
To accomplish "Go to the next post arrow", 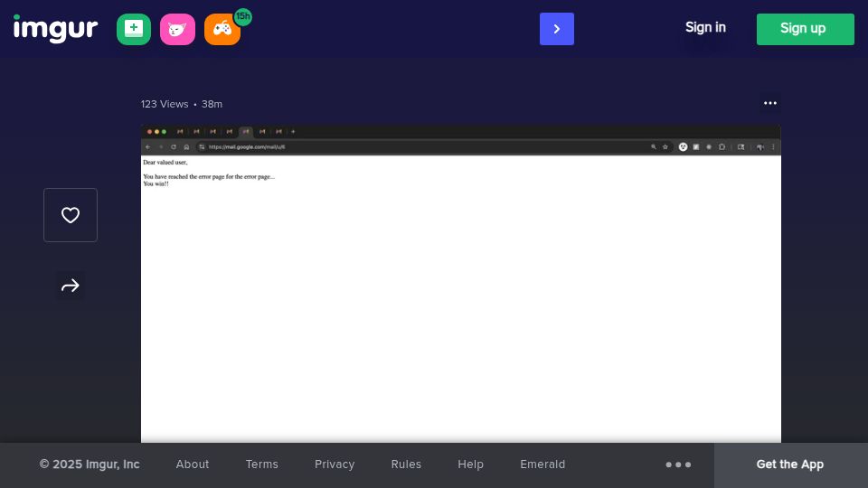I will click(557, 29).
